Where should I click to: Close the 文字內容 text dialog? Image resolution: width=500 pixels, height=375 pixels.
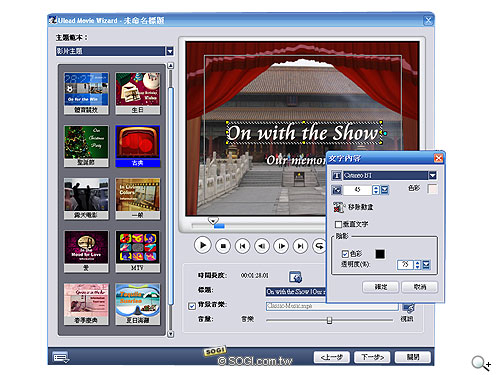[438, 158]
